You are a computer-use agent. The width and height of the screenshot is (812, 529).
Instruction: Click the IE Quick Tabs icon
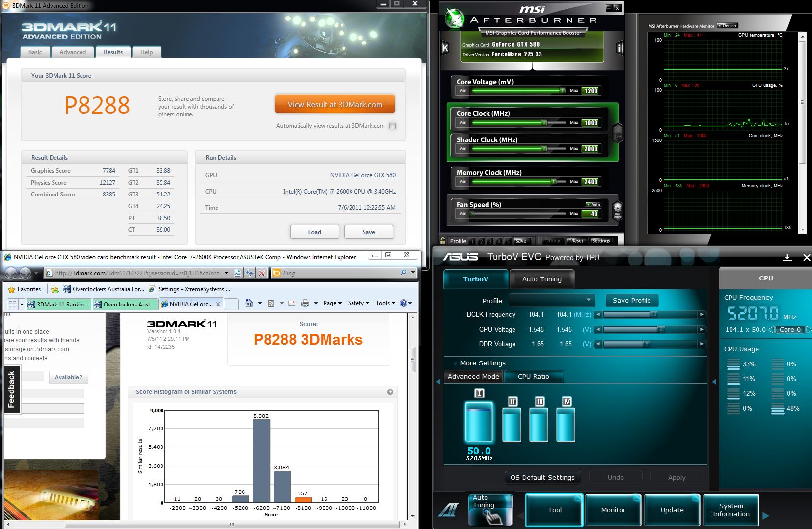[x=12, y=304]
